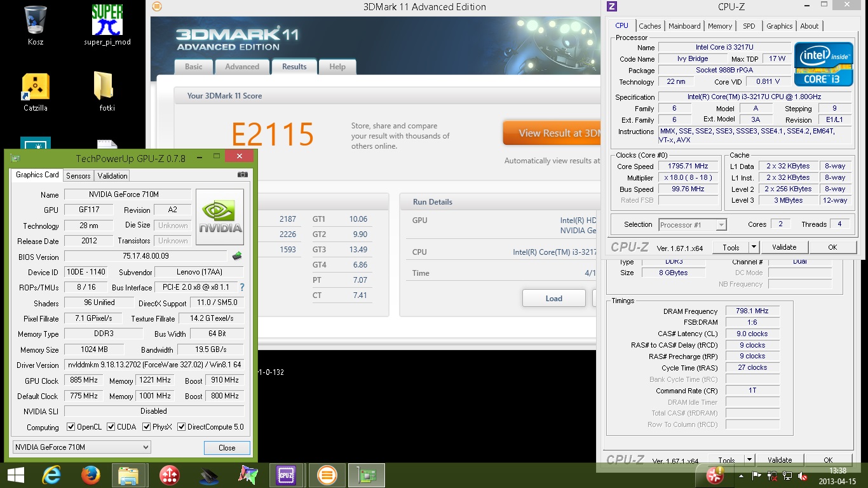Open the Windows Start button
Viewport: 868px width, 488px height.
point(15,475)
